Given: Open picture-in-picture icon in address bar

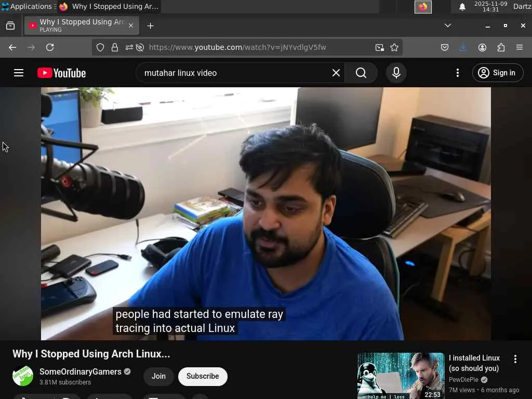Looking at the screenshot, I should tap(380, 47).
